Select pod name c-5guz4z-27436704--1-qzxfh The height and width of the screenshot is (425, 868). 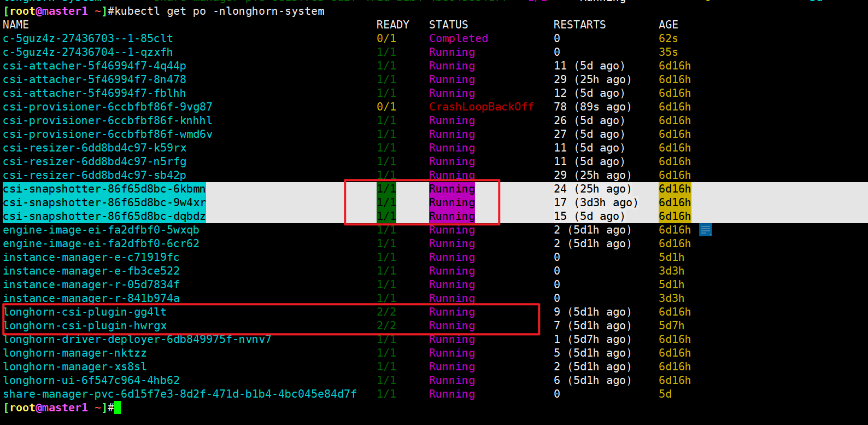pyautogui.click(x=88, y=52)
